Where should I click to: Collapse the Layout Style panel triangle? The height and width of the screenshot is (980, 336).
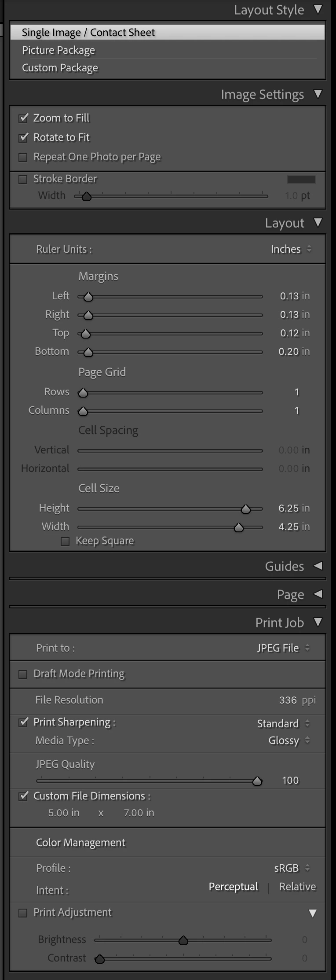(x=318, y=10)
